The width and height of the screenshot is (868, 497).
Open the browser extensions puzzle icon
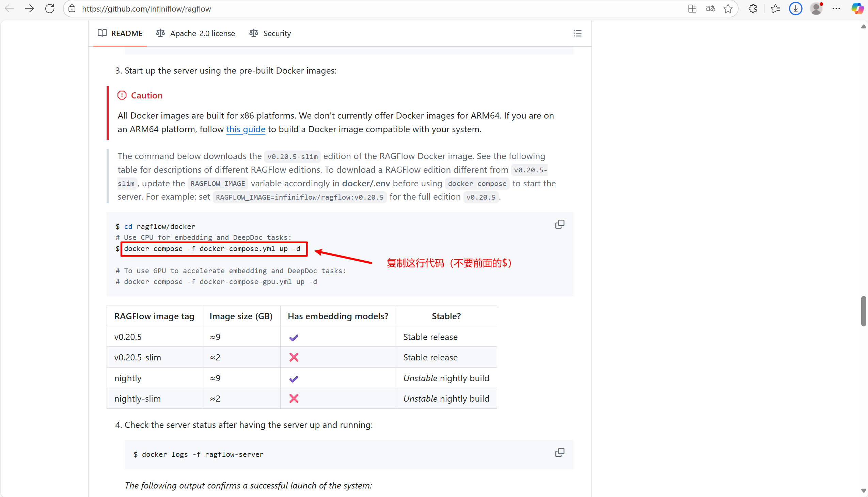[x=753, y=9]
